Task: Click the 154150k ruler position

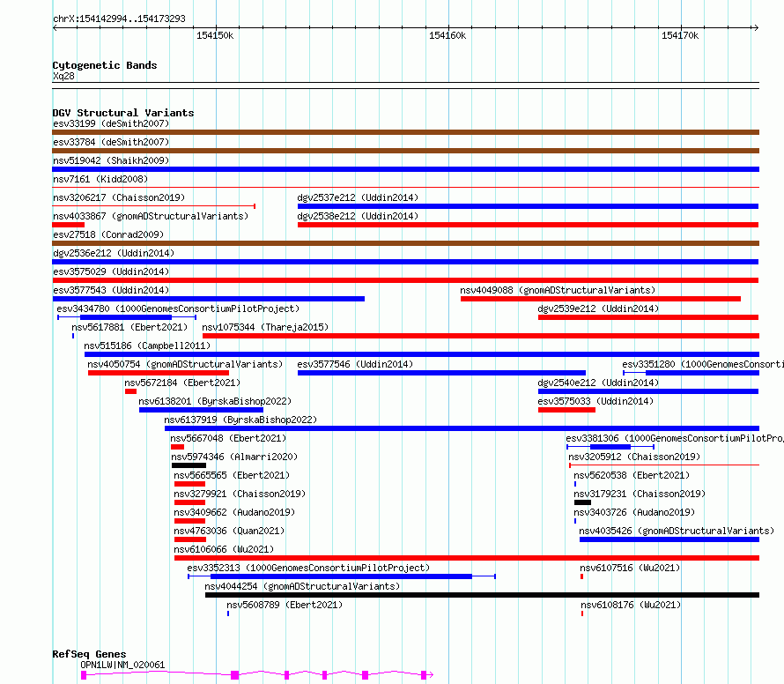Action: [x=215, y=35]
